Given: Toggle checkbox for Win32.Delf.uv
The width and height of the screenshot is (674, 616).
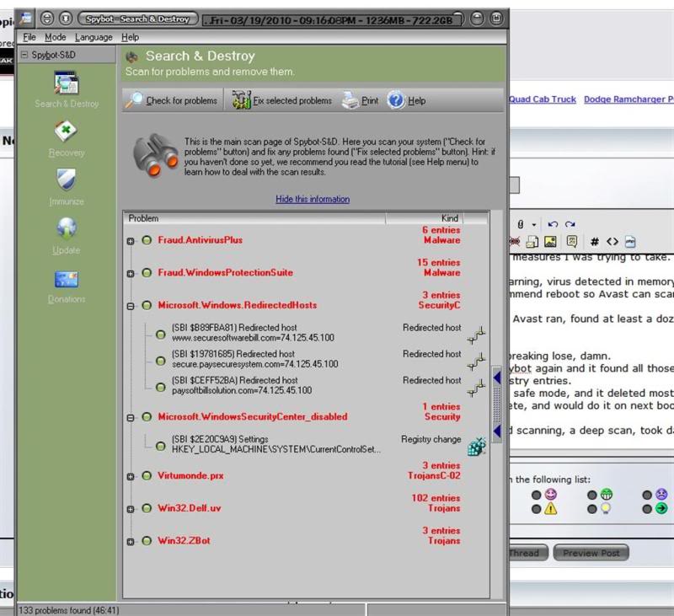Looking at the screenshot, I should tap(147, 508).
